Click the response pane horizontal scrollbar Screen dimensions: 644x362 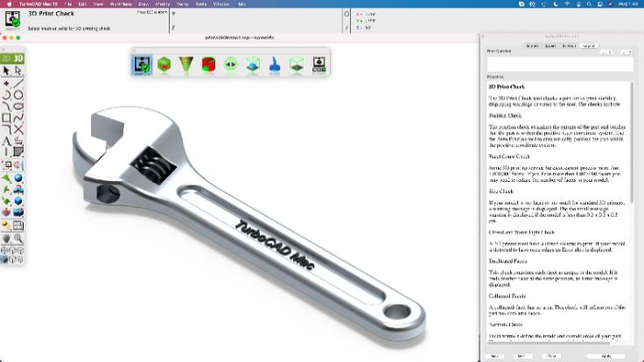tap(549, 342)
